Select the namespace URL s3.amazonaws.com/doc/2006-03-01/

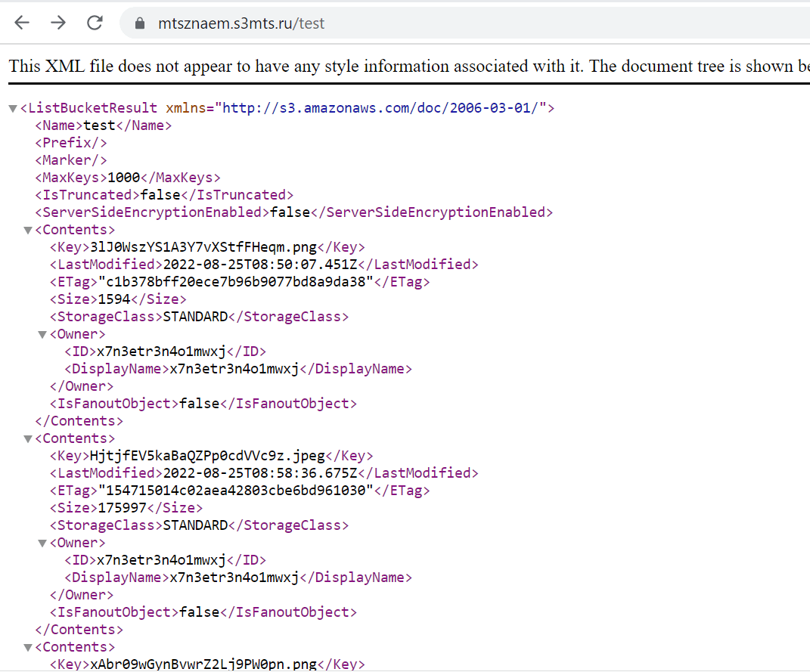click(x=380, y=108)
